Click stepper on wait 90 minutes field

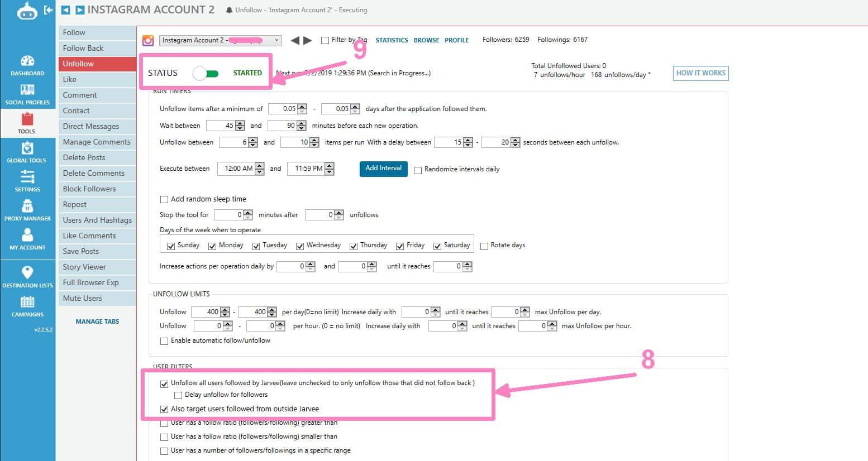302,126
